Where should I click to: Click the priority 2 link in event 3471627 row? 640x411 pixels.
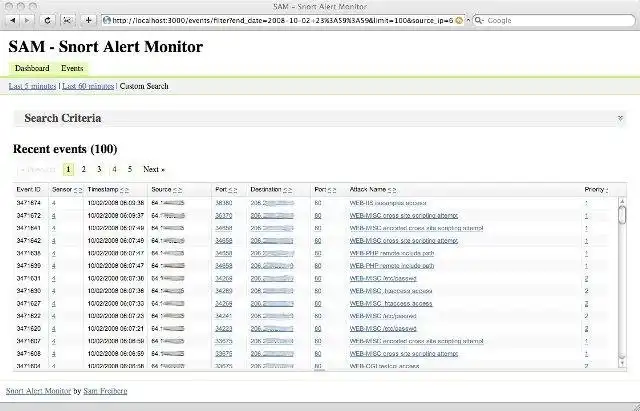point(587,304)
